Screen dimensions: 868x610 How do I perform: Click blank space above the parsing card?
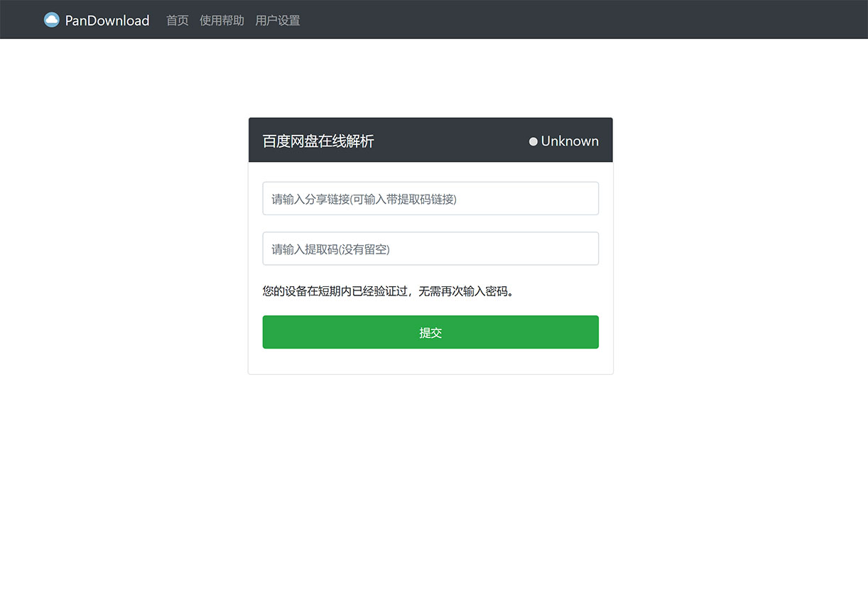(x=430, y=78)
